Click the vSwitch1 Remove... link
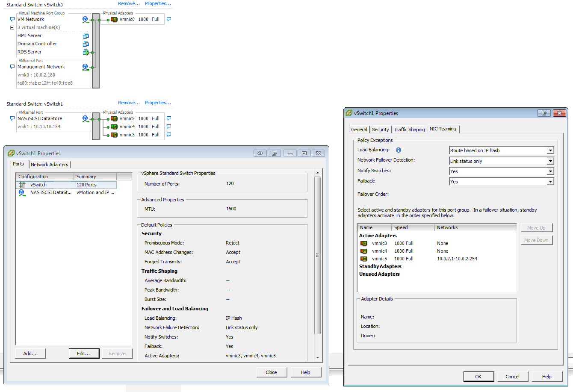 pos(129,103)
